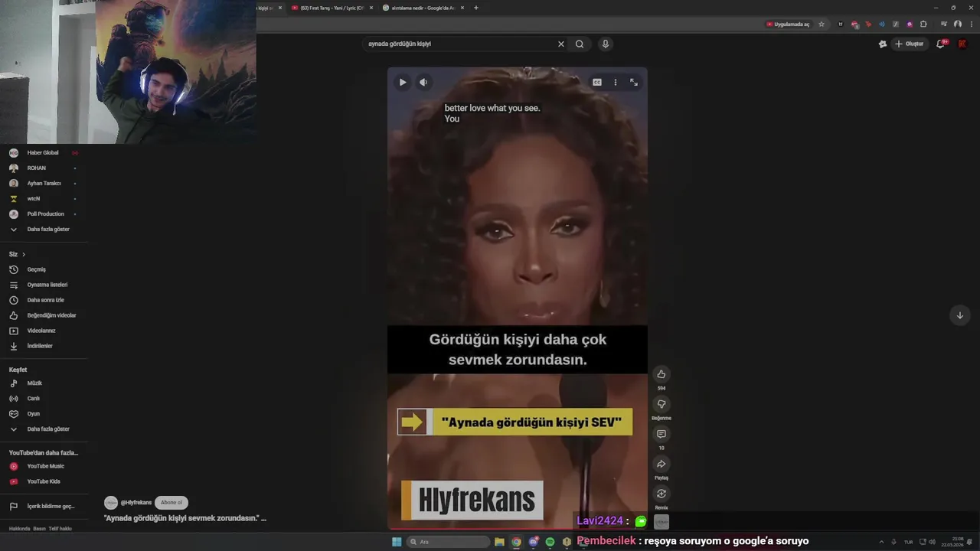Open the Ayhan Tarakcı subscription
Viewport: 980px width, 551px height.
coord(43,184)
